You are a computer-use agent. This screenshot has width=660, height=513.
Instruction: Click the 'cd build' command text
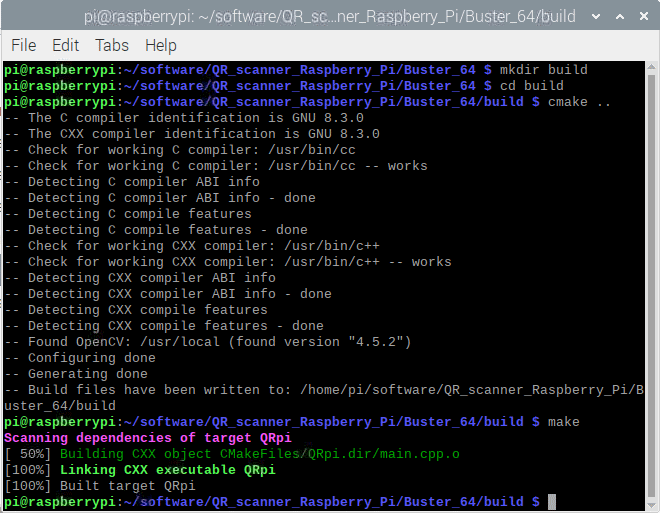tap(532, 85)
